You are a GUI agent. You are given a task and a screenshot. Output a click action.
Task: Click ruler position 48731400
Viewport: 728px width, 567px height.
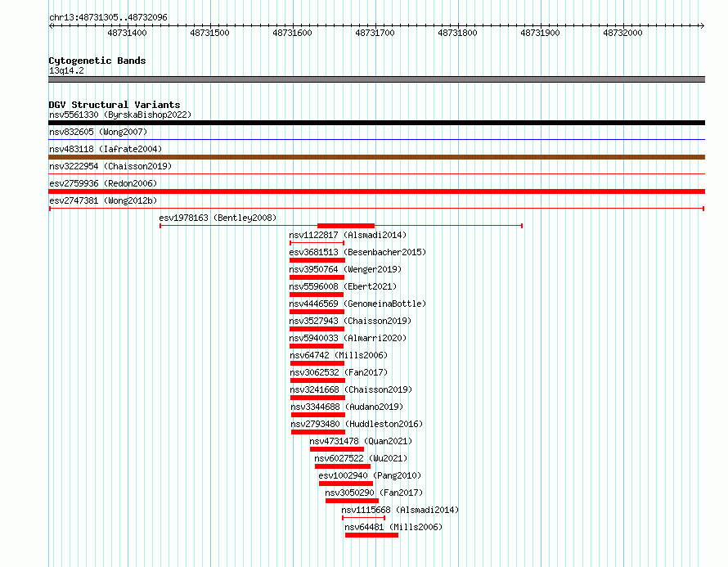click(x=128, y=33)
